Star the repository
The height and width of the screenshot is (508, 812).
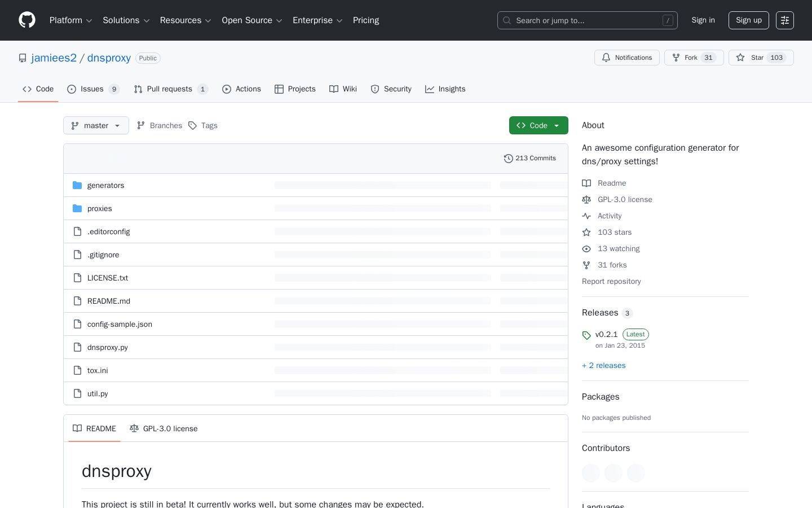click(x=761, y=58)
